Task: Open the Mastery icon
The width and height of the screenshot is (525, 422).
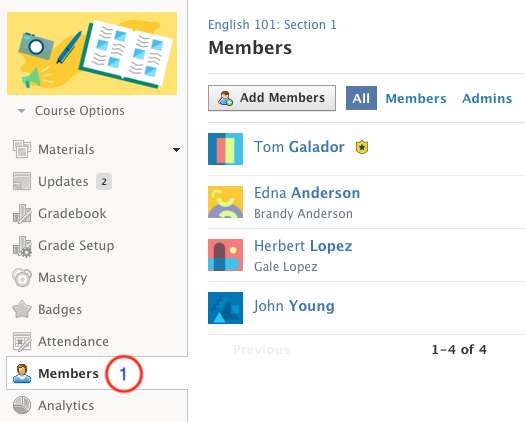Action: tap(22, 277)
